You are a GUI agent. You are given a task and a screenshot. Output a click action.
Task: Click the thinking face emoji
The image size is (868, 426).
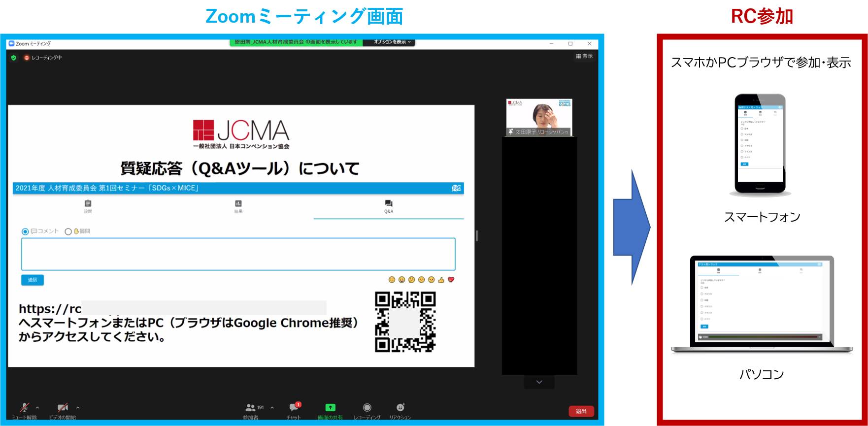[412, 280]
